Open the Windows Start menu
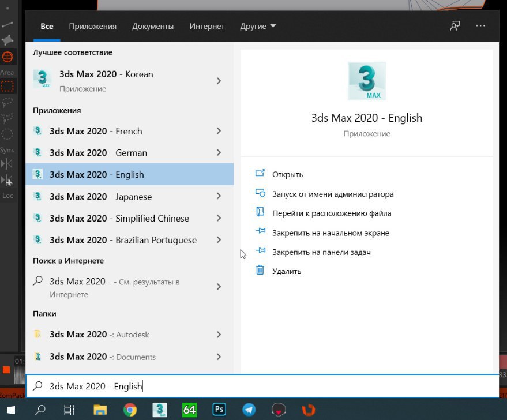This screenshot has width=507, height=420. (11, 410)
